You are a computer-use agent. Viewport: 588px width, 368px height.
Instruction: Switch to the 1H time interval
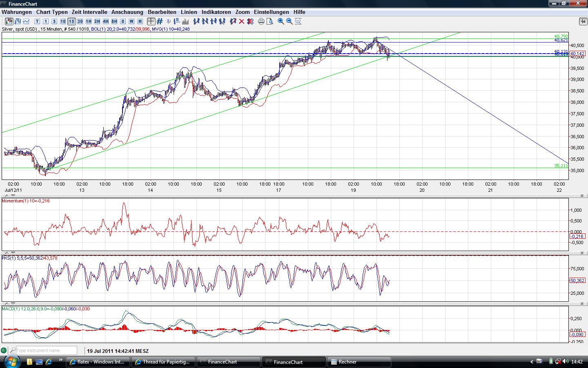[x=89, y=21]
